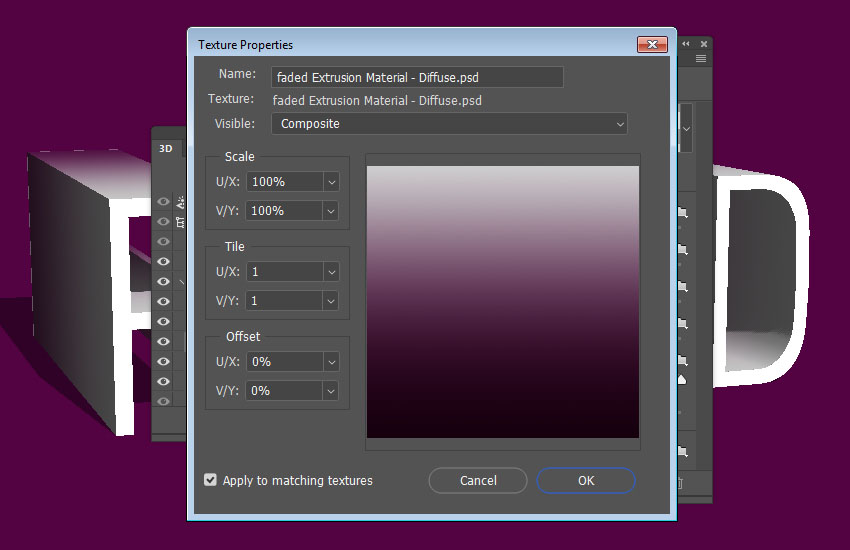
Task: Click the Tile U/X value field
Action: (285, 271)
